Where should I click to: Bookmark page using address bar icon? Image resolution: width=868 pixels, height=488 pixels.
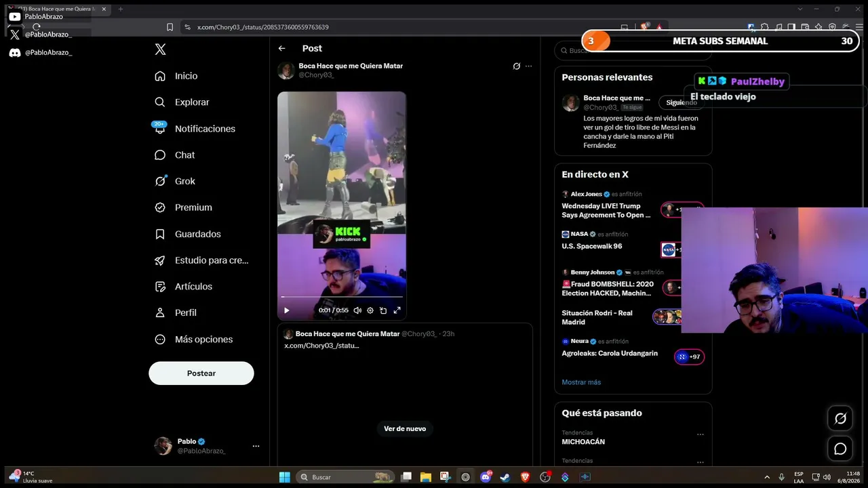point(170,27)
